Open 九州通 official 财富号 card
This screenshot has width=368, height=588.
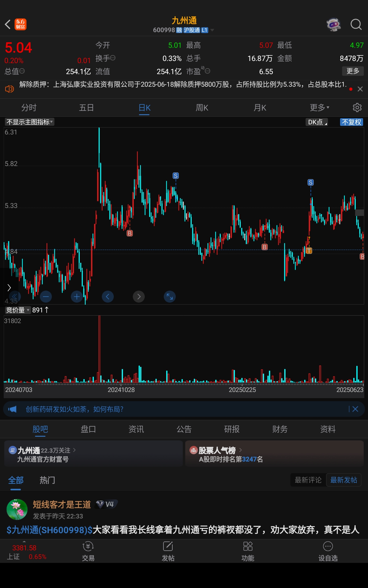[x=94, y=454]
